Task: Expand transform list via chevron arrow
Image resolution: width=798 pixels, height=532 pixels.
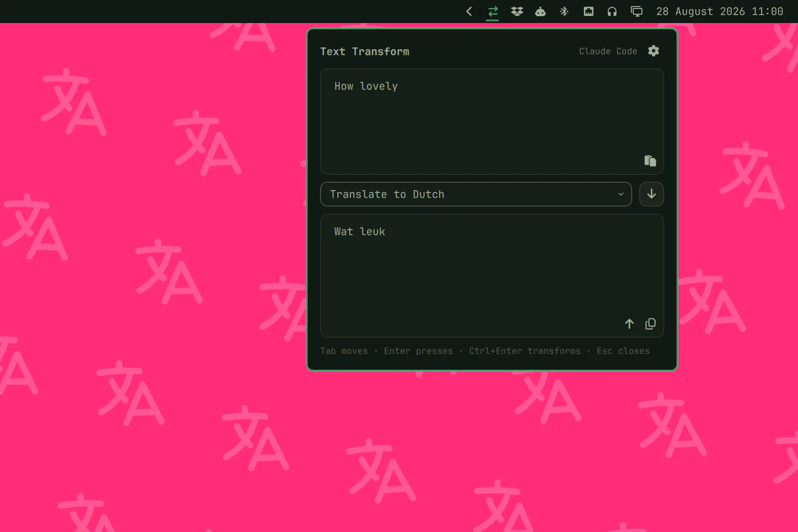Action: coord(621,194)
